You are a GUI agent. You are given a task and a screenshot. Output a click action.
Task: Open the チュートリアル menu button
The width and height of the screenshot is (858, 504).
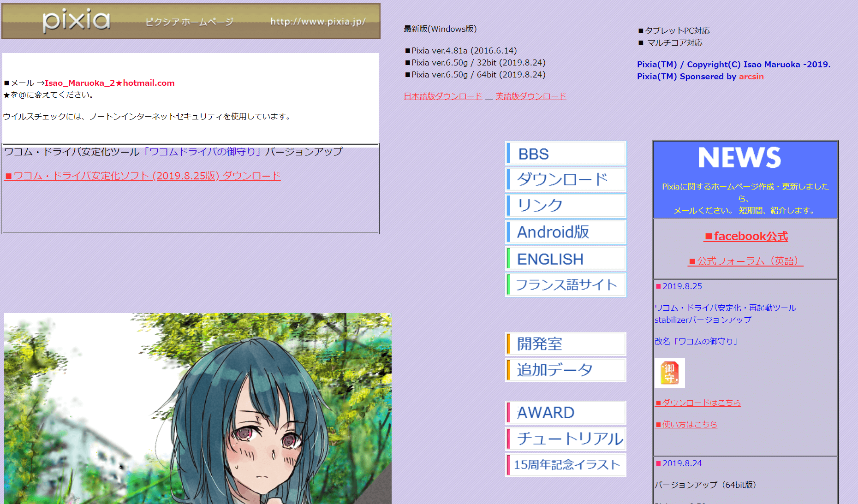[566, 439]
